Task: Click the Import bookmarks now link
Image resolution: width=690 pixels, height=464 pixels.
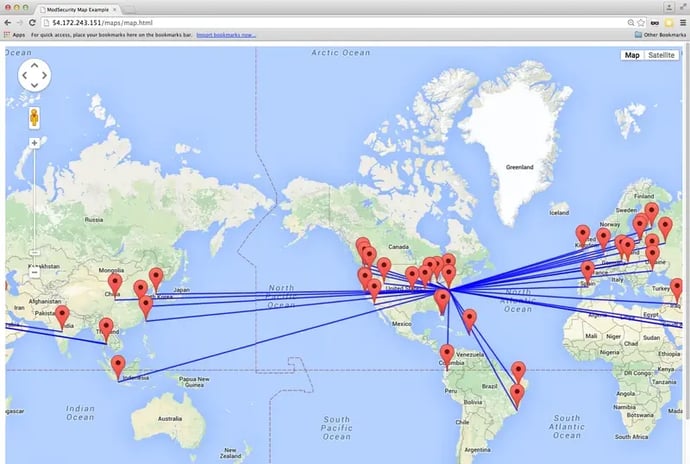Action: tap(225, 34)
